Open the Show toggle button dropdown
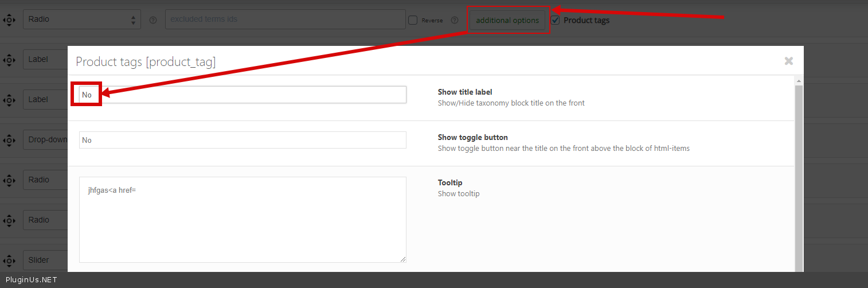Image resolution: width=868 pixels, height=288 pixels. click(243, 140)
